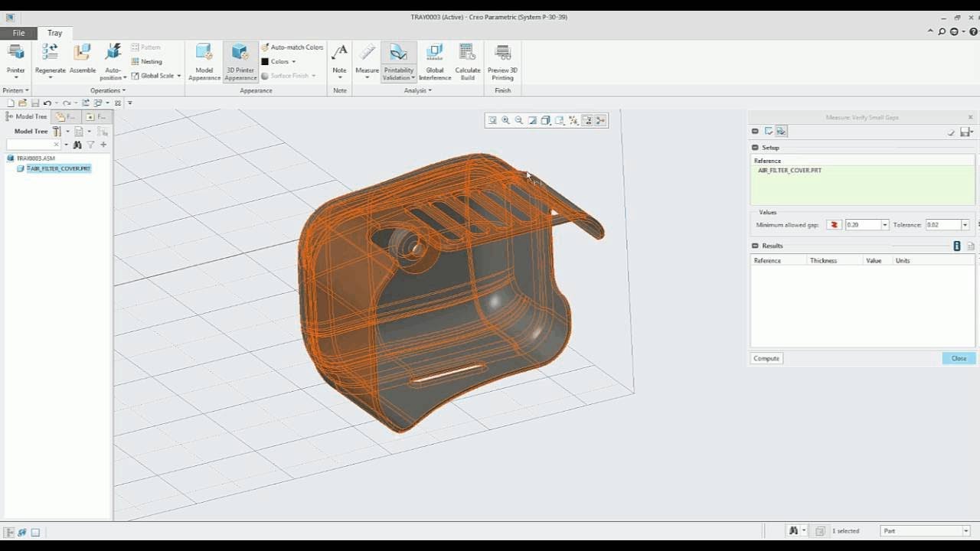The height and width of the screenshot is (551, 980).
Task: Open the Model Tree settings tool icon
Action: [57, 132]
